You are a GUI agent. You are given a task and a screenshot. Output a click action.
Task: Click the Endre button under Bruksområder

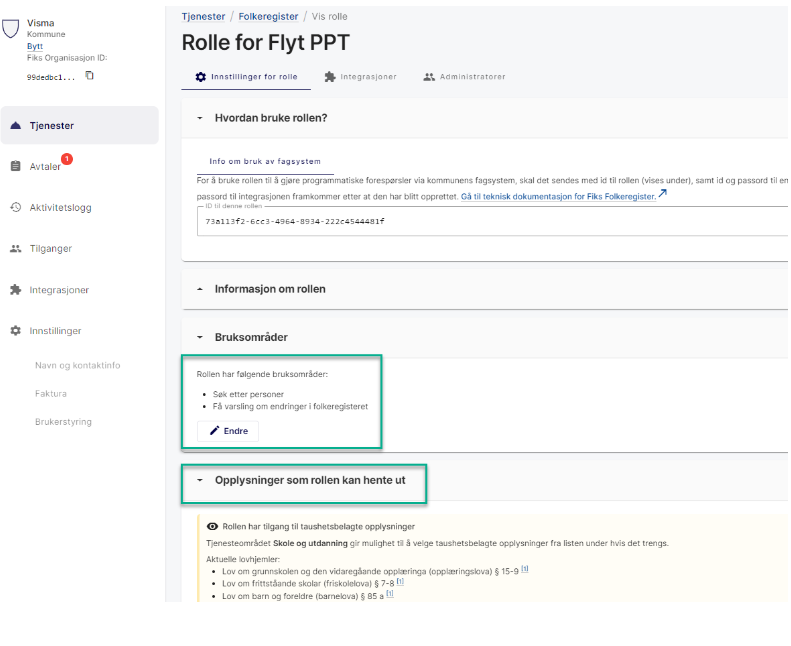click(228, 431)
